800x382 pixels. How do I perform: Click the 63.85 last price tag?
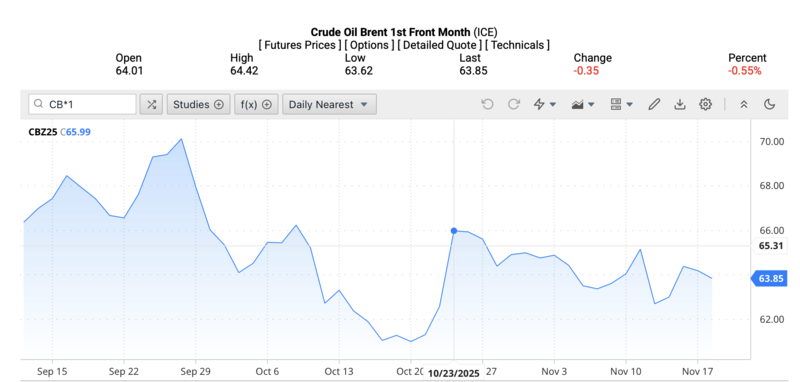769,278
